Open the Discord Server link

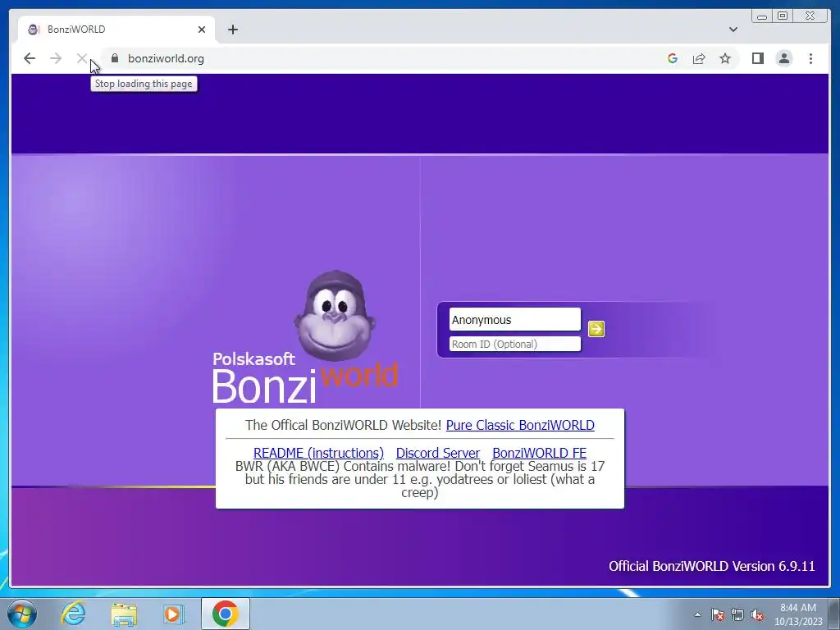click(438, 453)
